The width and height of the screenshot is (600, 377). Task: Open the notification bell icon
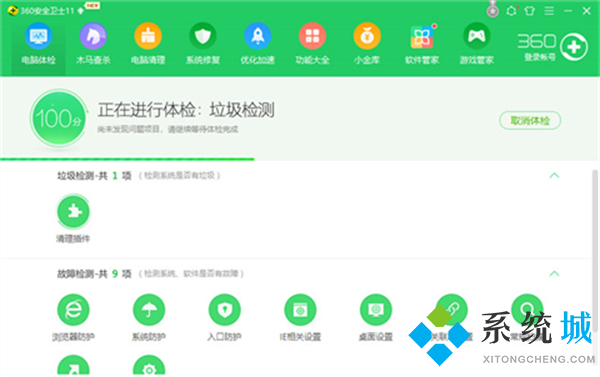pos(511,11)
